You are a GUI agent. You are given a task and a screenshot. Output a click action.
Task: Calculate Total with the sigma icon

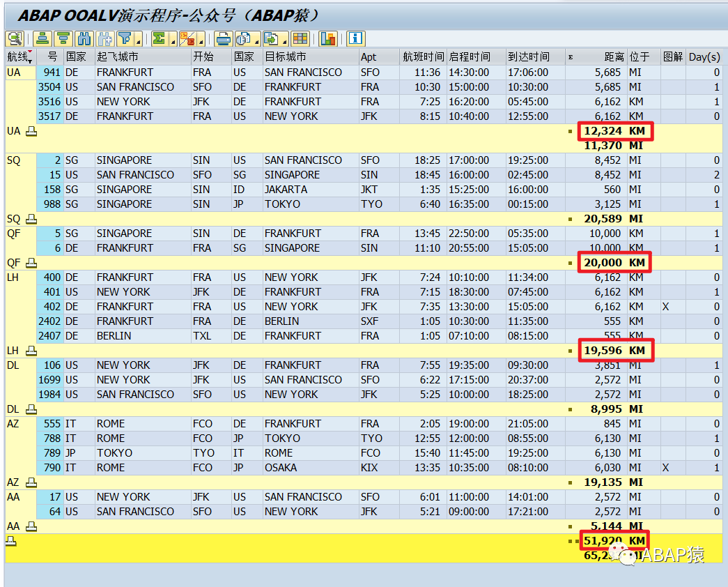pos(160,38)
